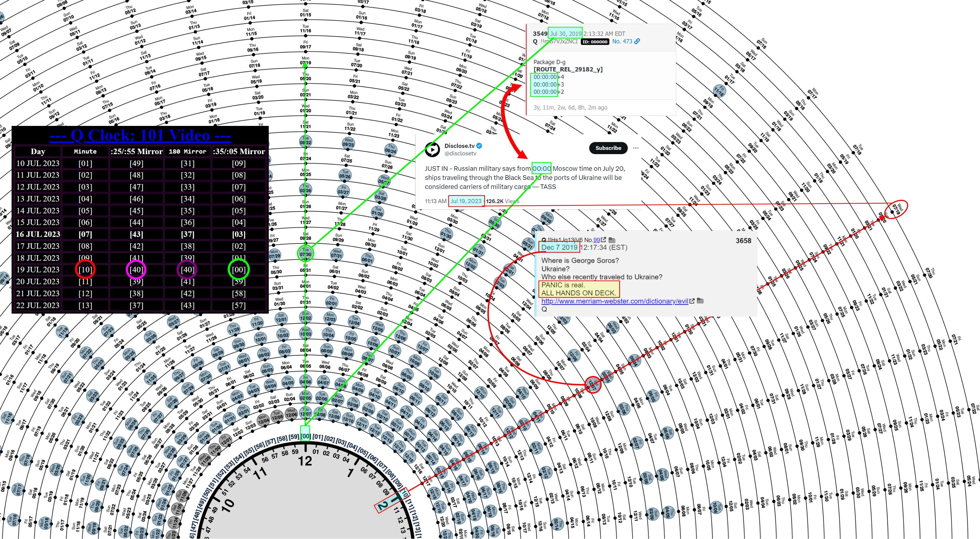
Task: Click the 12 numeral on the clock face
Action: coord(305,461)
